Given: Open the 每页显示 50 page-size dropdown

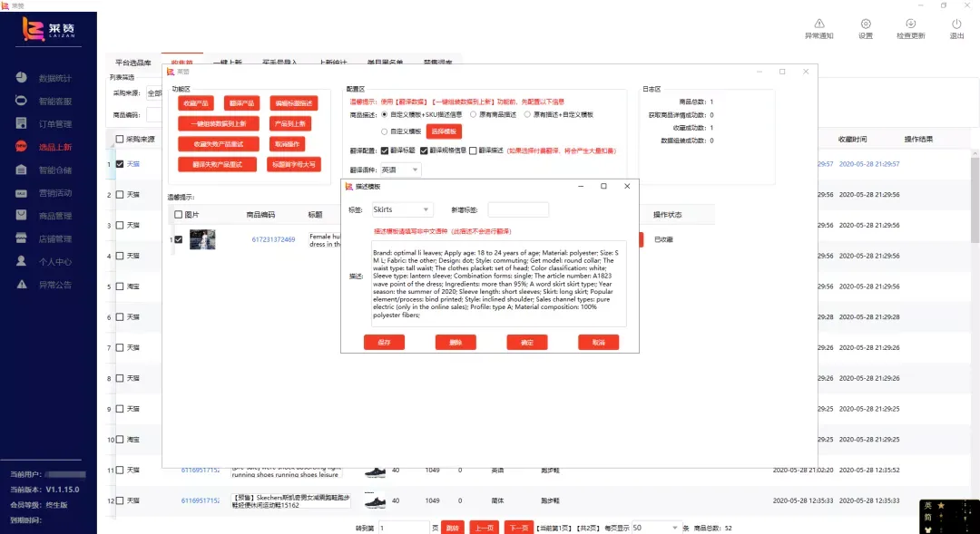Looking at the screenshot, I should [656, 528].
